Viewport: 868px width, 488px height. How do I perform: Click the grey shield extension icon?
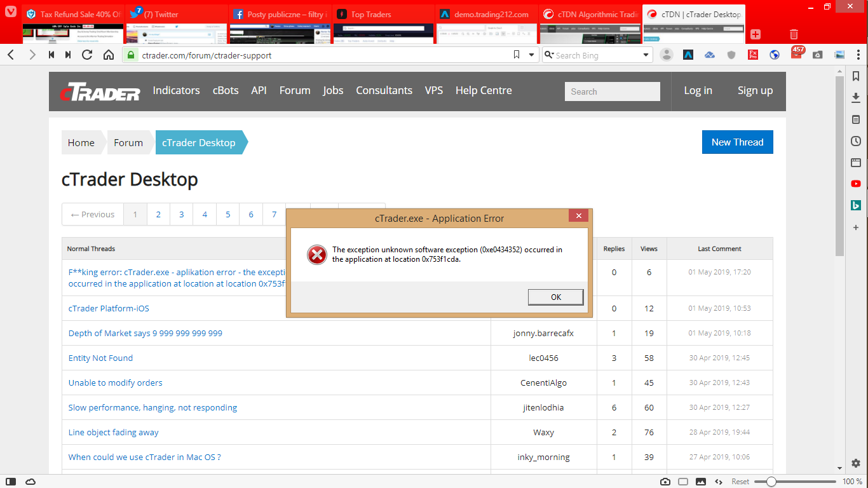click(731, 55)
